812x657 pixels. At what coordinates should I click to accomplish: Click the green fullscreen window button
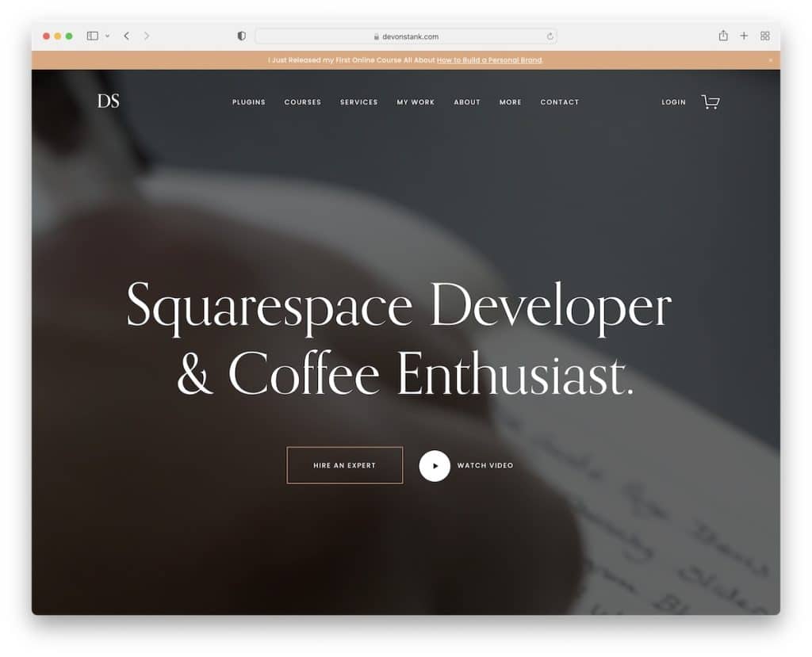click(x=69, y=36)
